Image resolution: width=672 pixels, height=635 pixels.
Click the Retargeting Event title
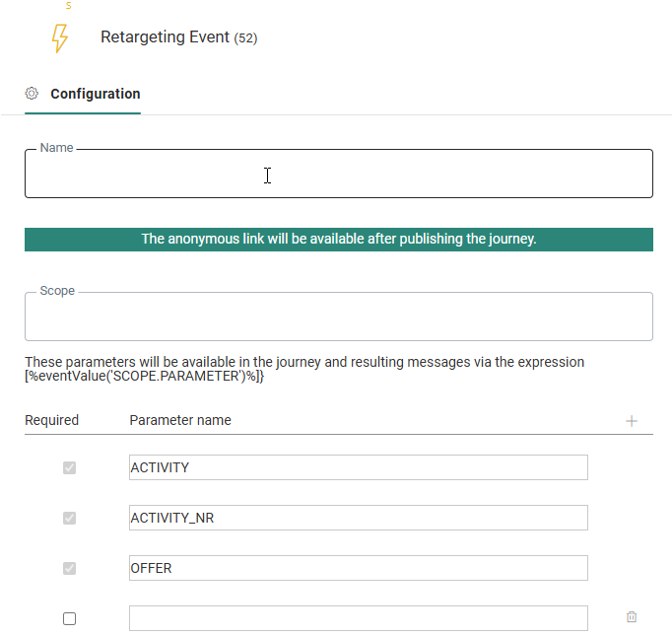pos(166,37)
